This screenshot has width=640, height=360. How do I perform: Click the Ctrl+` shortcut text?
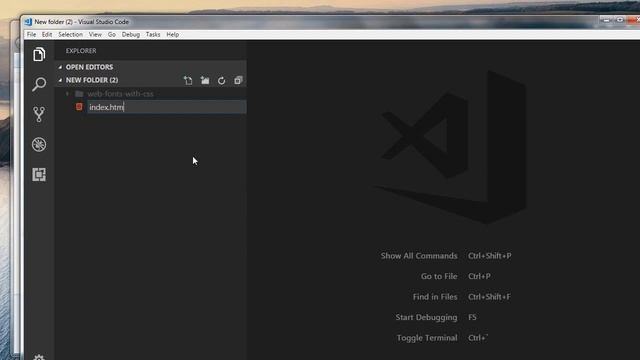(x=478, y=338)
